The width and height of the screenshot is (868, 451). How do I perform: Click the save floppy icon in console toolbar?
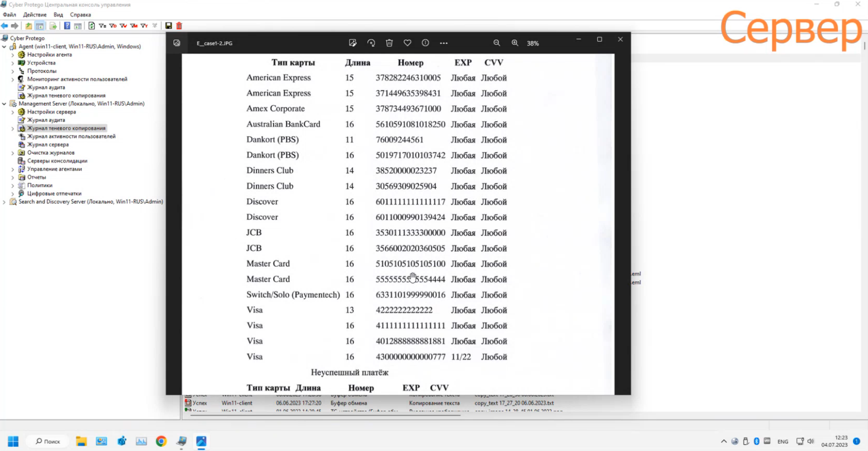[168, 26]
